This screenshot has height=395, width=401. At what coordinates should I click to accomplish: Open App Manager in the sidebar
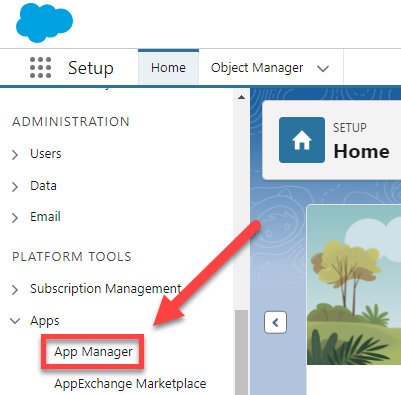tap(93, 352)
